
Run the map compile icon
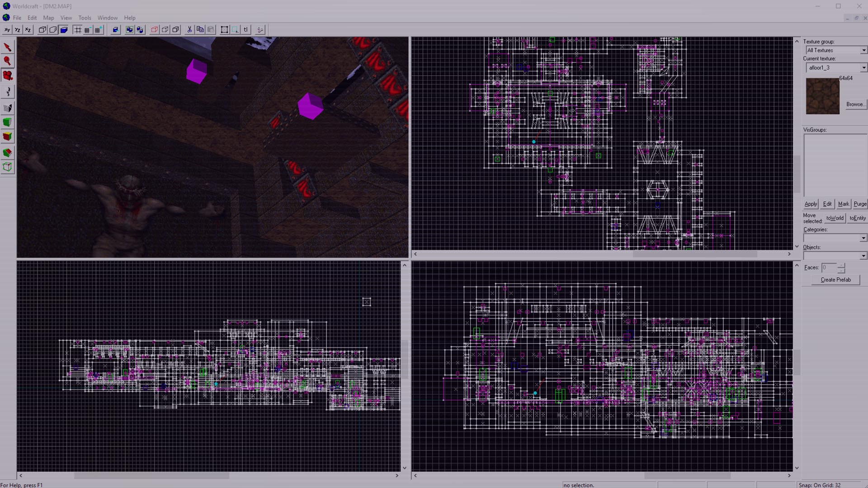pyautogui.click(x=260, y=30)
